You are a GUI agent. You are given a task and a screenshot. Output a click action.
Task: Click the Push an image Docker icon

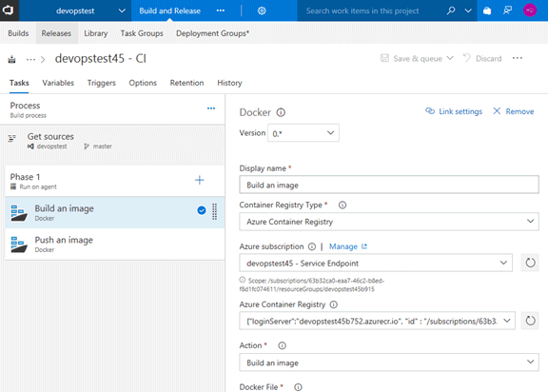19,245
